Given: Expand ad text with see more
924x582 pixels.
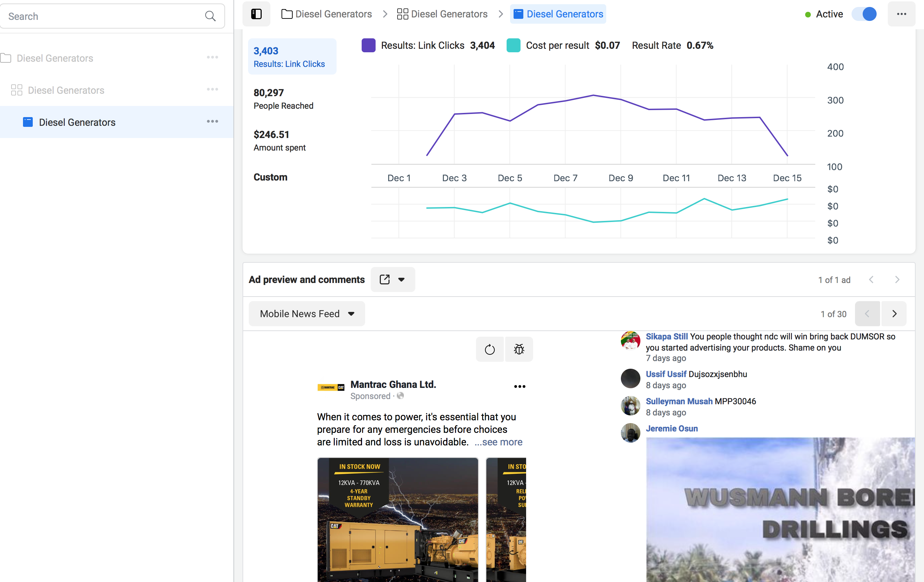Looking at the screenshot, I should click(x=498, y=442).
